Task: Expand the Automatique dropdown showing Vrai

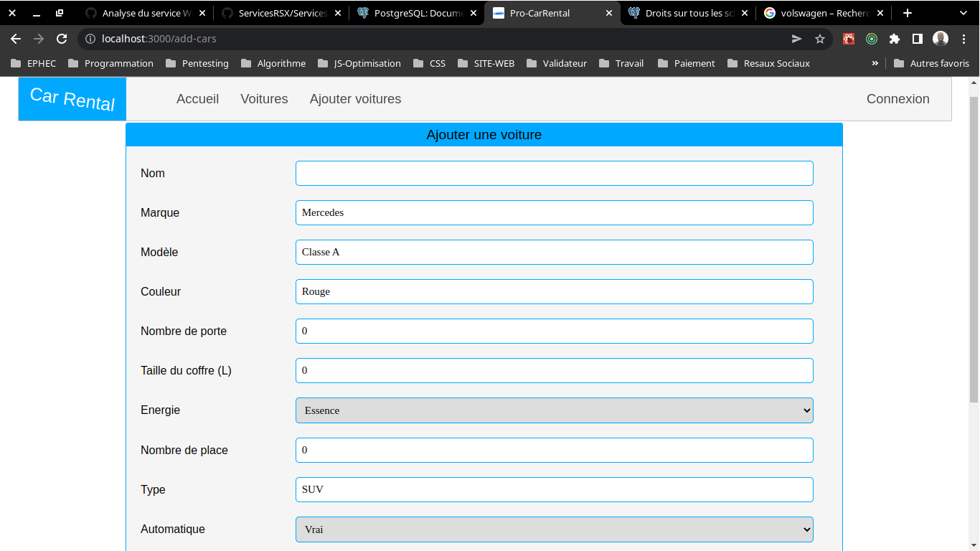Action: click(x=555, y=529)
